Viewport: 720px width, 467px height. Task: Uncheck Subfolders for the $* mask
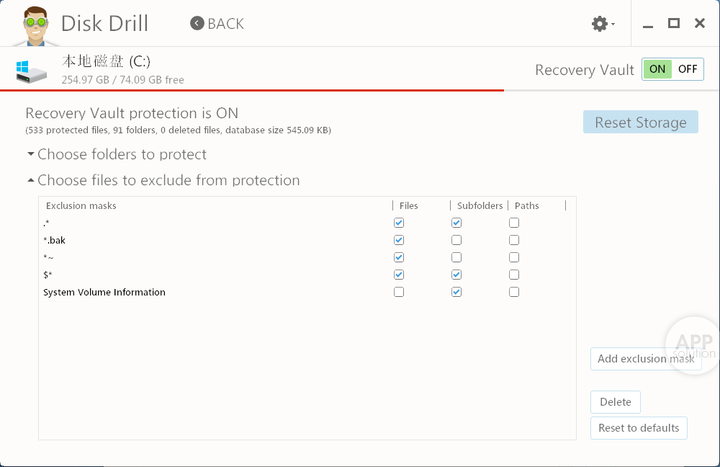456,275
